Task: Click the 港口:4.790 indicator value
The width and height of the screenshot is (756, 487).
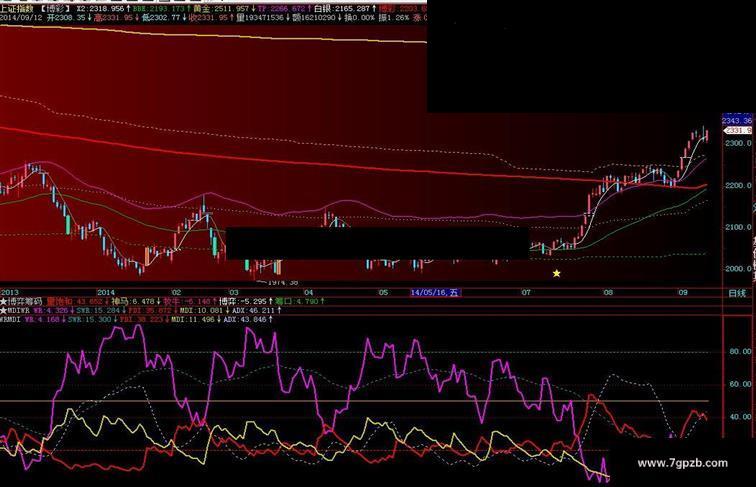Action: [x=298, y=301]
